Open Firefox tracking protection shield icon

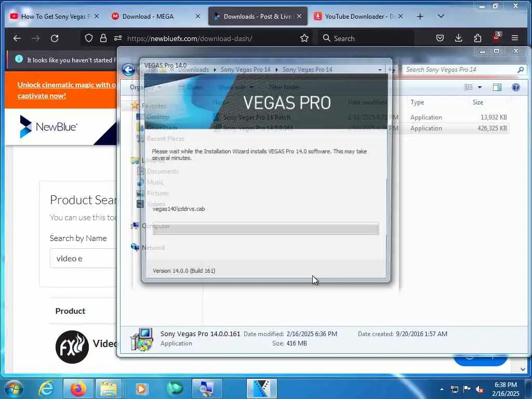click(x=88, y=38)
